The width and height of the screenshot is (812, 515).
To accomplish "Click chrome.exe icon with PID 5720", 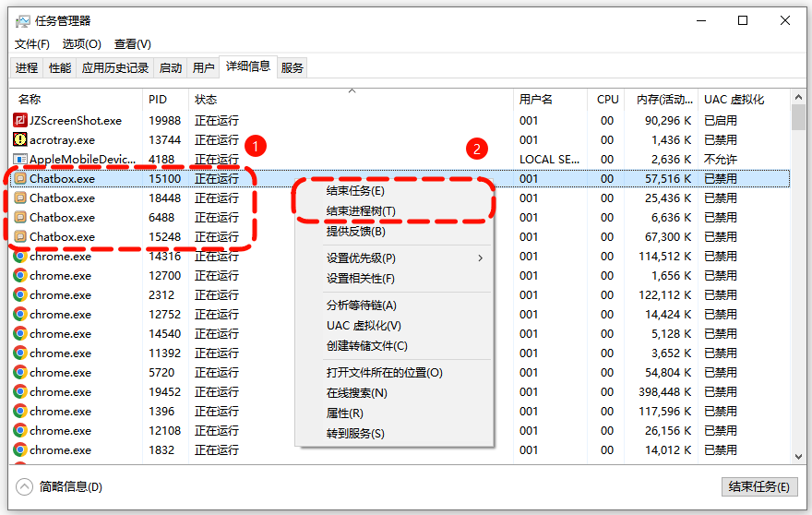I will pyautogui.click(x=19, y=373).
